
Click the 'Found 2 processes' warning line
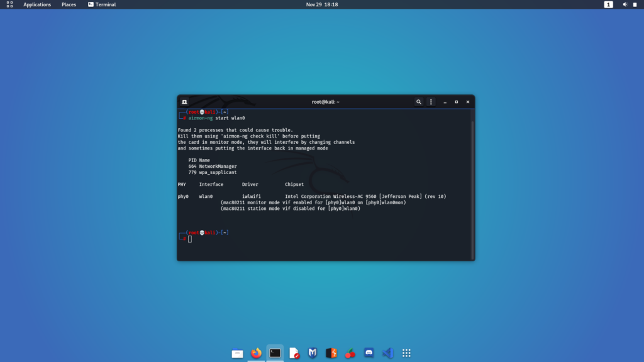coord(235,130)
